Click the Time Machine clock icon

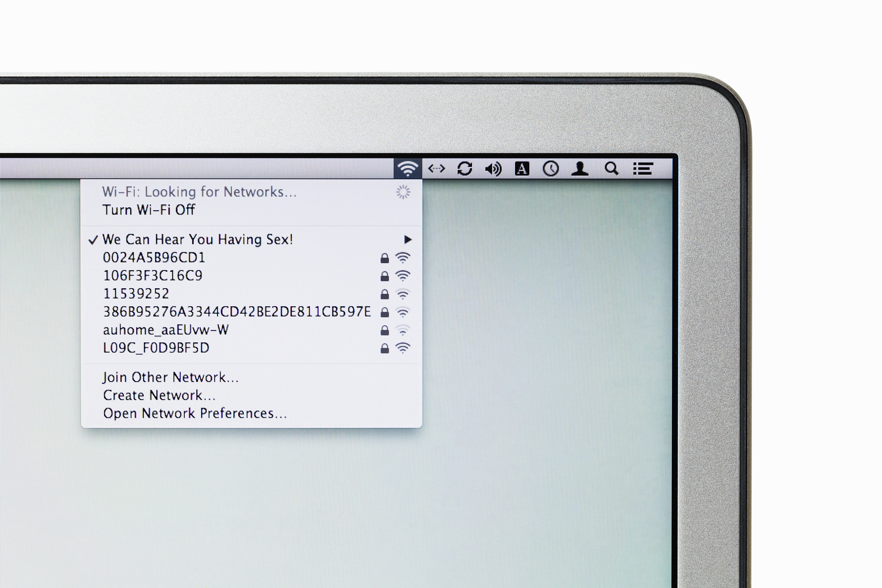click(551, 169)
